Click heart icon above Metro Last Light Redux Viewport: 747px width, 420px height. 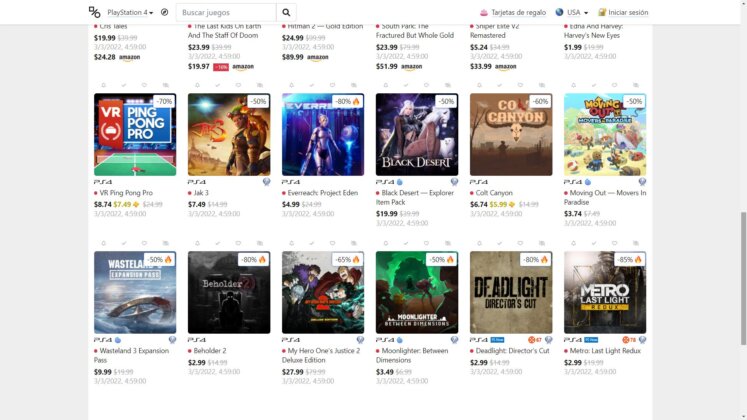tap(614, 243)
